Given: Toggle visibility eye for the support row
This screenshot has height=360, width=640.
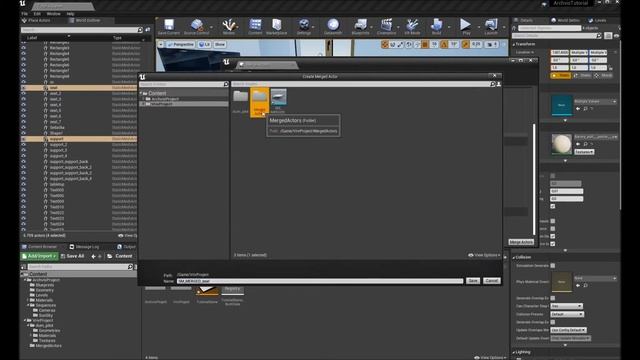Looking at the screenshot, I should pyautogui.click(x=23, y=139).
